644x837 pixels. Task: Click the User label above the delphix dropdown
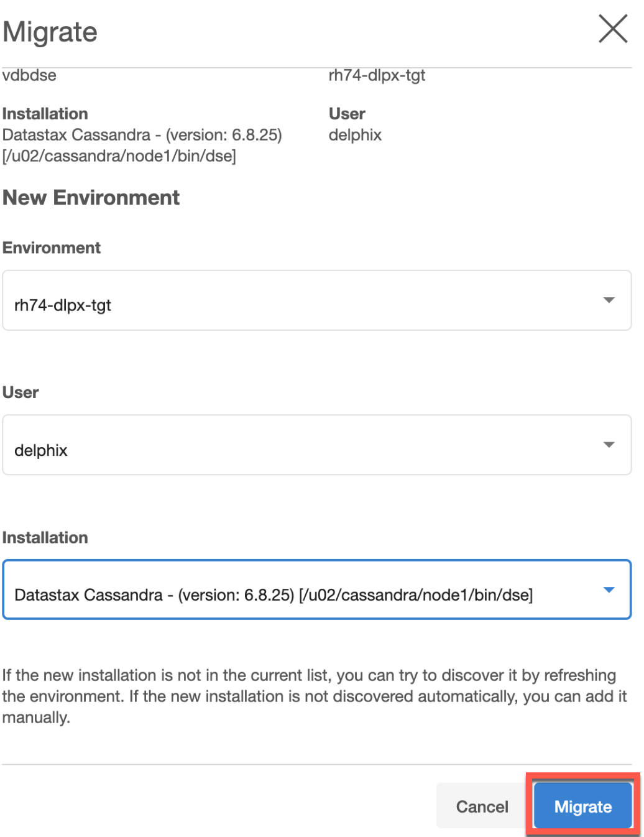pyautogui.click(x=21, y=392)
